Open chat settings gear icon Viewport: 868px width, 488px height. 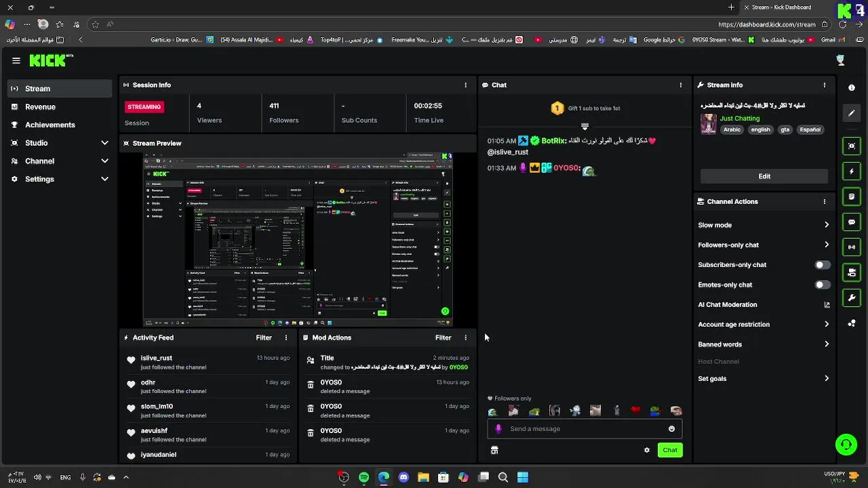[x=646, y=450]
